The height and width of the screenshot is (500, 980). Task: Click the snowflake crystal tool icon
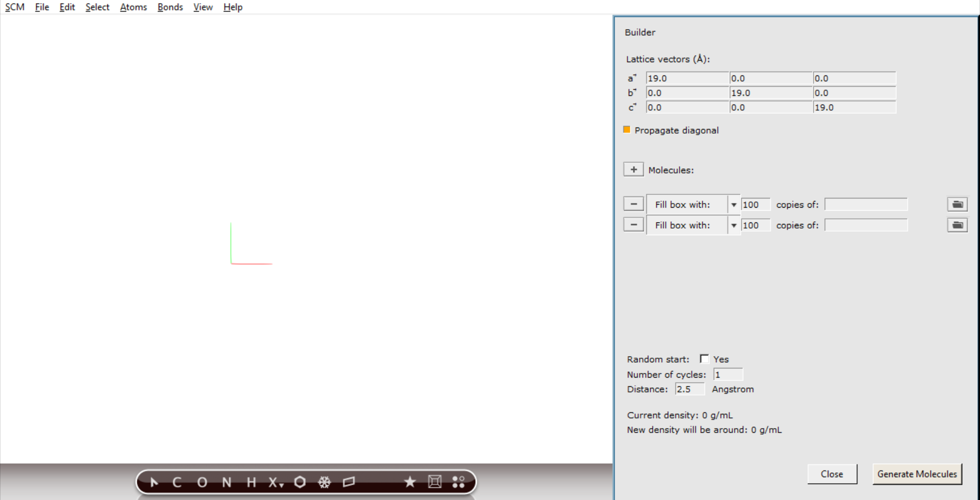click(325, 482)
